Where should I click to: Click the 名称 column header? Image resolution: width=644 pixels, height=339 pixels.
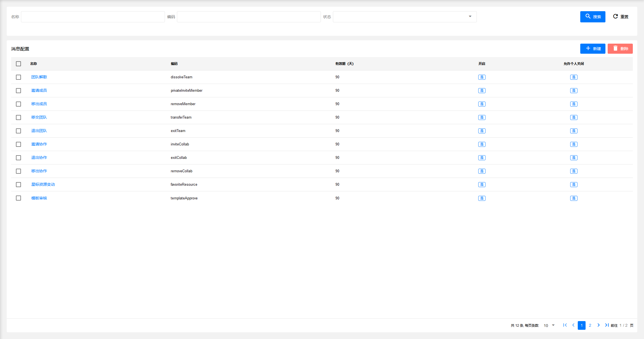[x=34, y=64]
